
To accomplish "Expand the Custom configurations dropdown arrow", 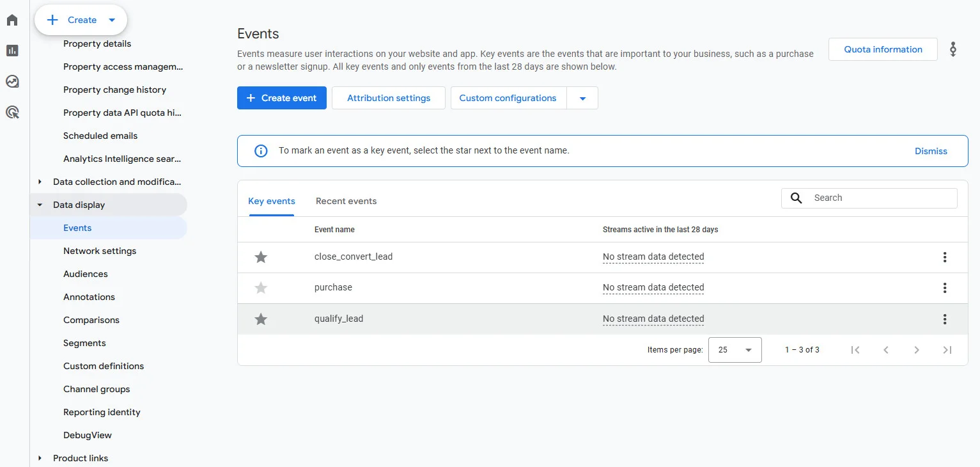I will pos(582,98).
